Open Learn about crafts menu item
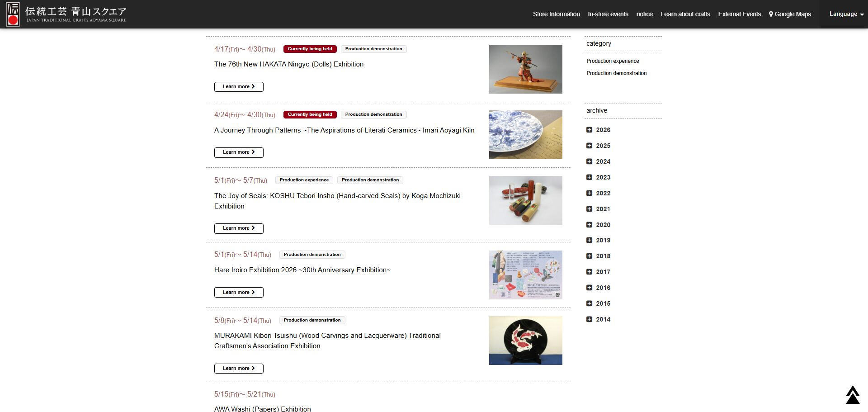The height and width of the screenshot is (412, 868). coord(685,14)
